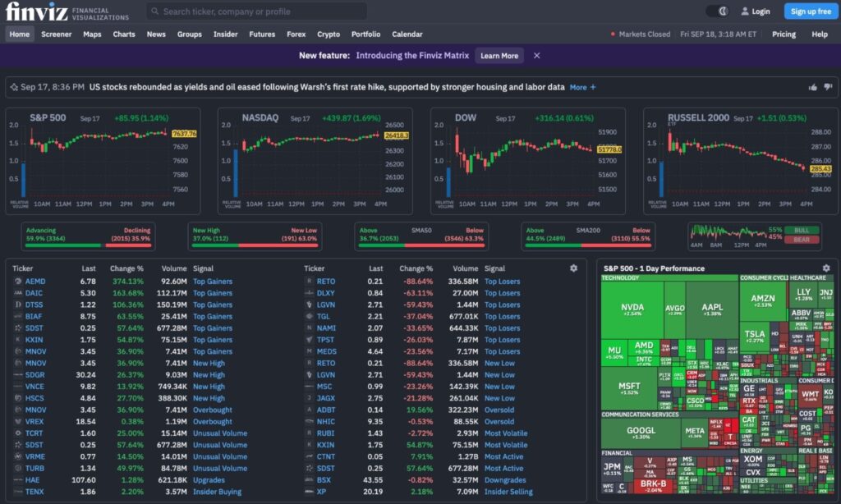Open the Forex page
The image size is (841, 504).
(296, 34)
